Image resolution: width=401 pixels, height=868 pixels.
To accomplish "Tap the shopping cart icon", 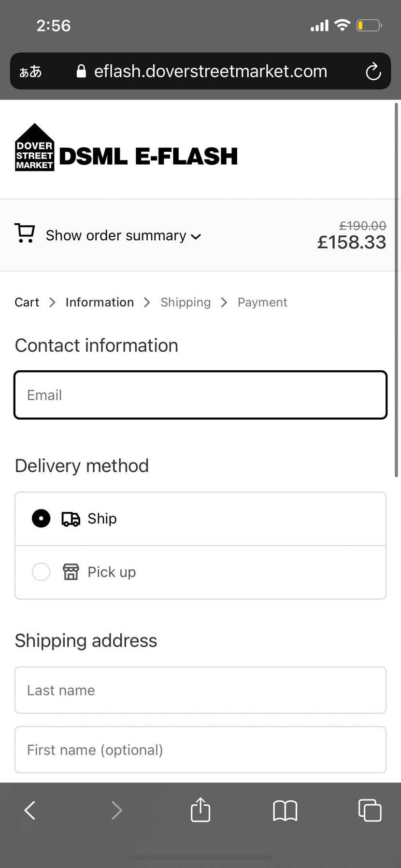I will 25,233.
